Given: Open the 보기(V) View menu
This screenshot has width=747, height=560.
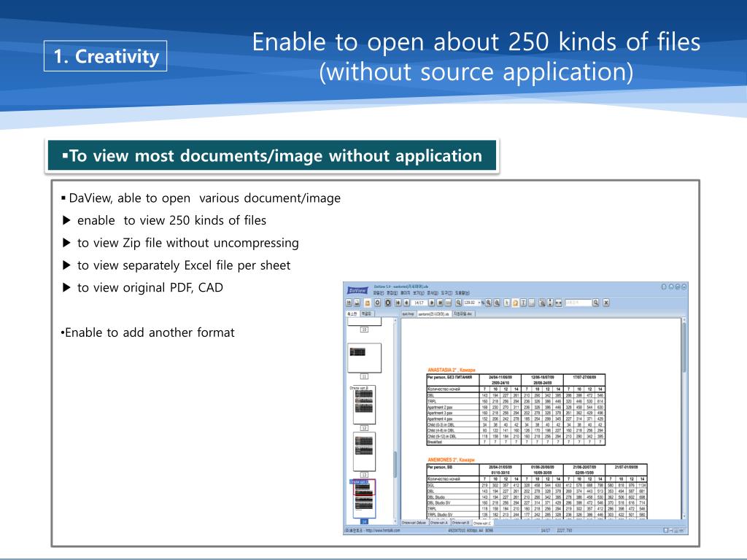Looking at the screenshot, I should tap(419, 293).
